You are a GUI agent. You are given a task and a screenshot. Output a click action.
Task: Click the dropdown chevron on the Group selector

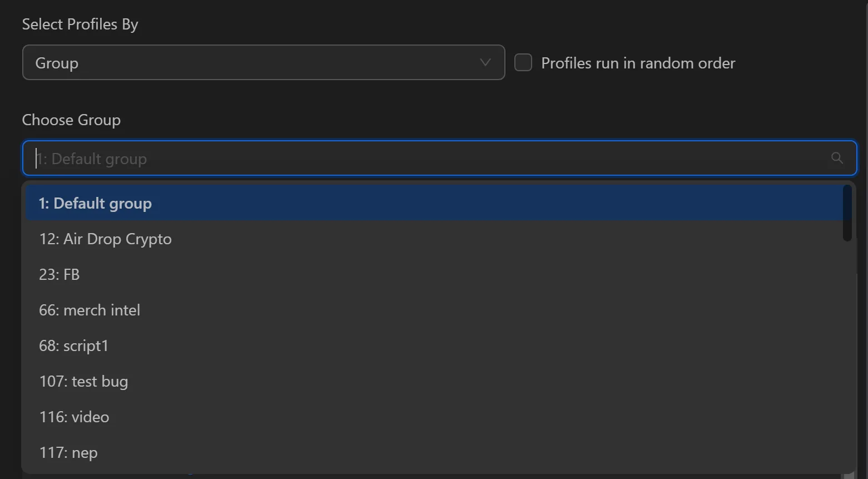pyautogui.click(x=484, y=62)
